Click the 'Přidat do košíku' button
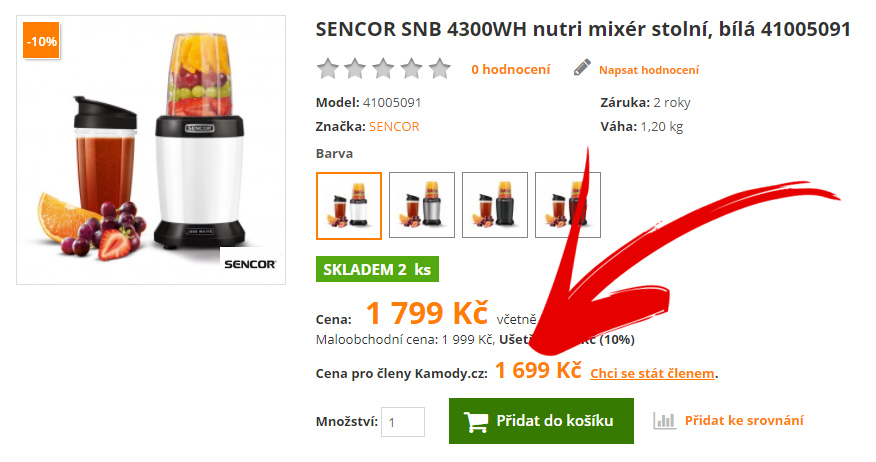 541,421
